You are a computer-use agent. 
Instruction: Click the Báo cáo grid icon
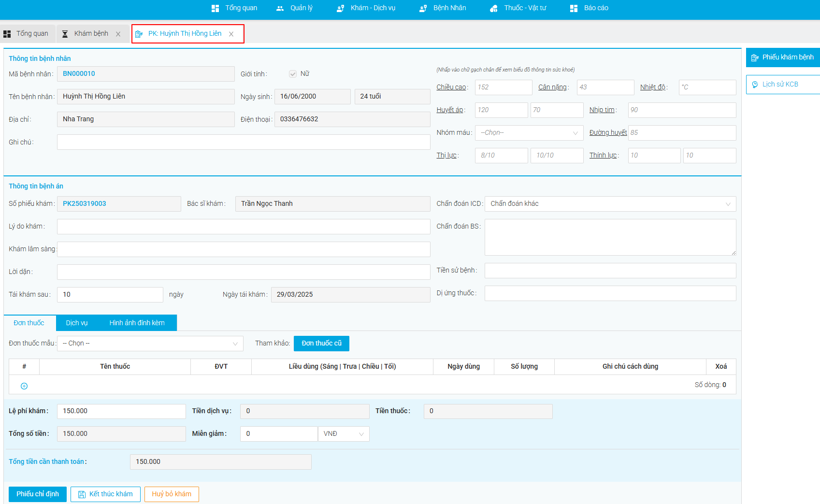pos(574,8)
